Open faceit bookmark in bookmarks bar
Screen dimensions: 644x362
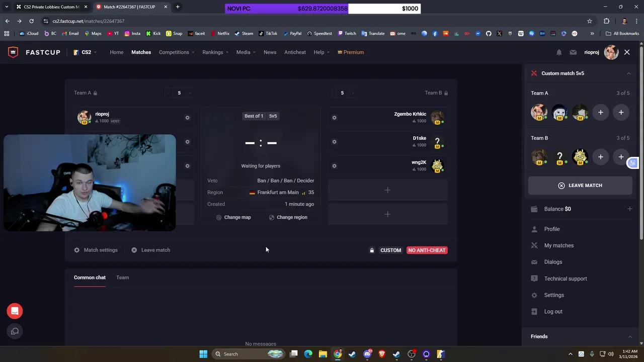pos(196,34)
